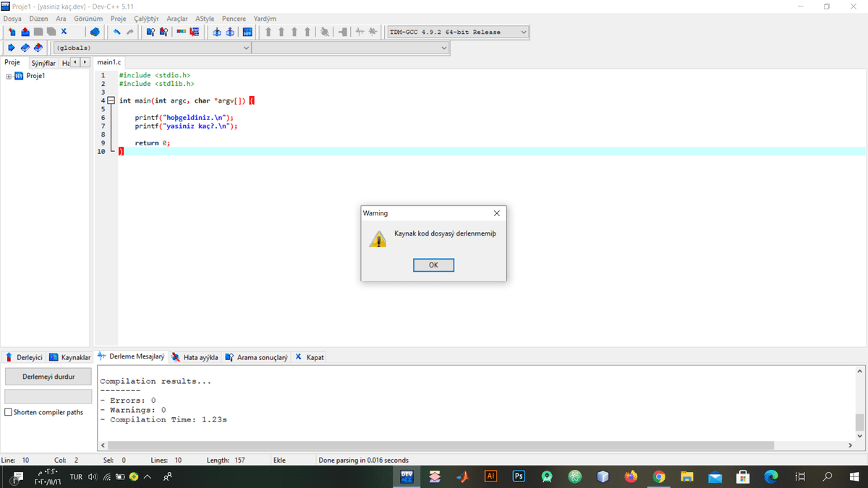868x488 pixels.
Task: Open the empty function list dropdown
Action: coord(351,48)
